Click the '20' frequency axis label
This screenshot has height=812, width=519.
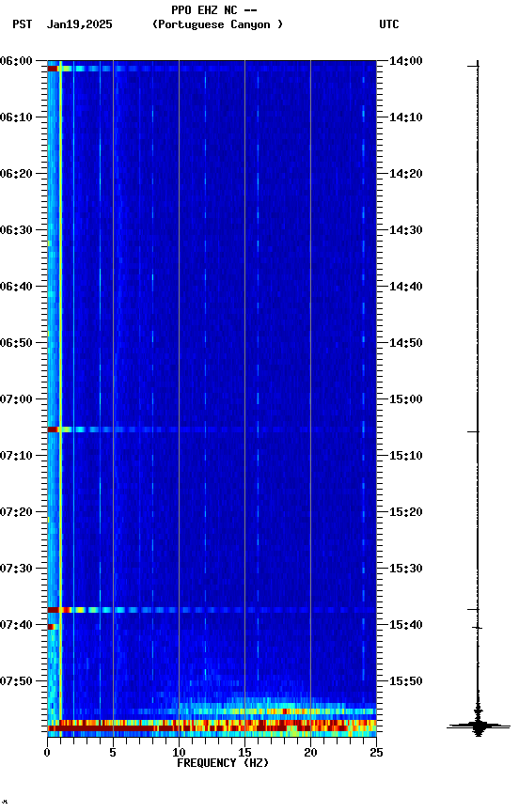click(x=310, y=753)
